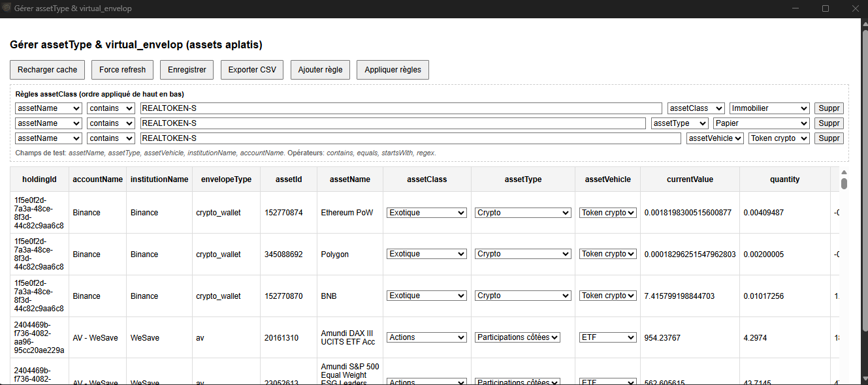Export data using Exporter CSV
Viewport: 868px width, 385px height.
pos(251,70)
